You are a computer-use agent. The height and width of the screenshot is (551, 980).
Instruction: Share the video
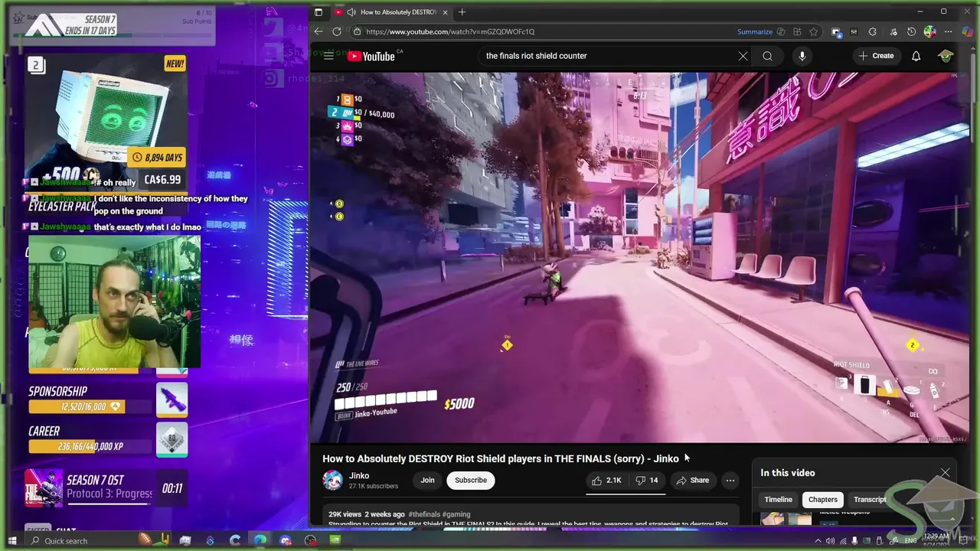(x=692, y=481)
